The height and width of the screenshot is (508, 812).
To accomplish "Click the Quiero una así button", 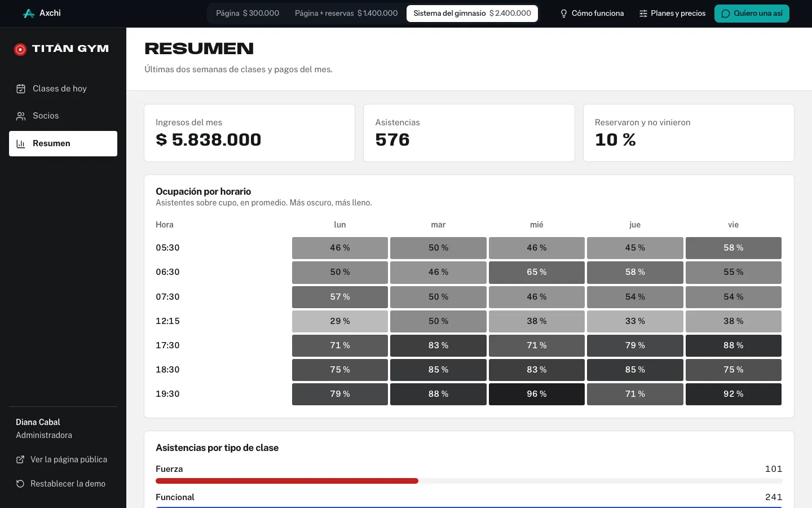I will click(x=752, y=14).
